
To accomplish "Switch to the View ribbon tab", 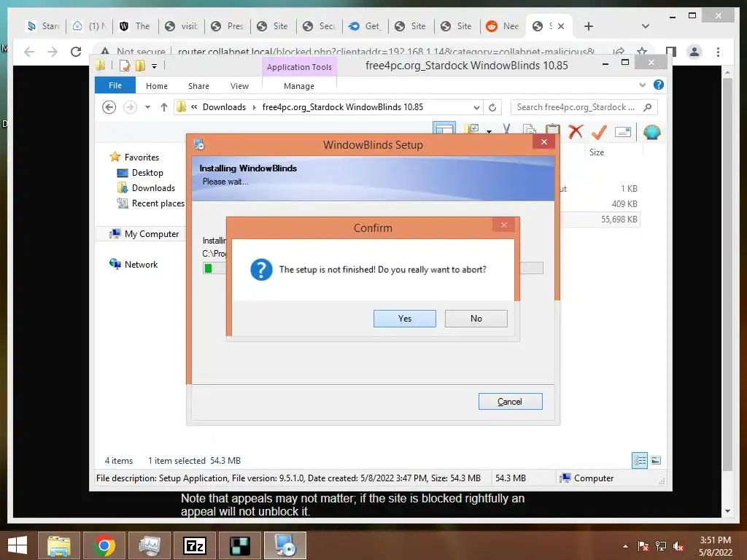I will [239, 86].
